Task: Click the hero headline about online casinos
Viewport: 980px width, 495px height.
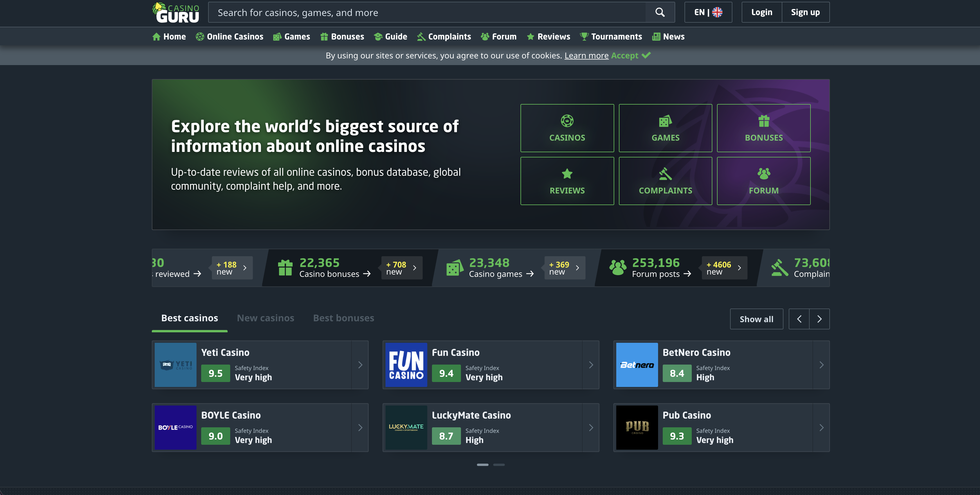Action: point(315,136)
